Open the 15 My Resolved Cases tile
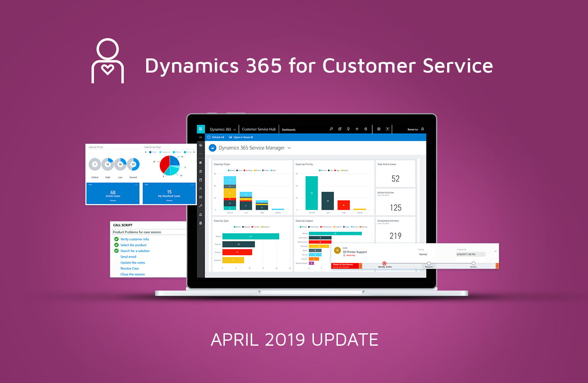 [169, 193]
